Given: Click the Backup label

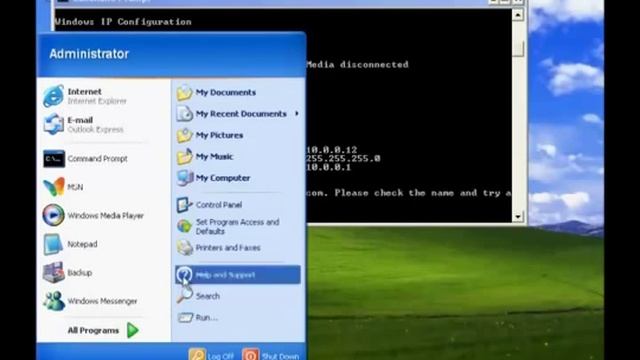Looking at the screenshot, I should (x=80, y=273).
